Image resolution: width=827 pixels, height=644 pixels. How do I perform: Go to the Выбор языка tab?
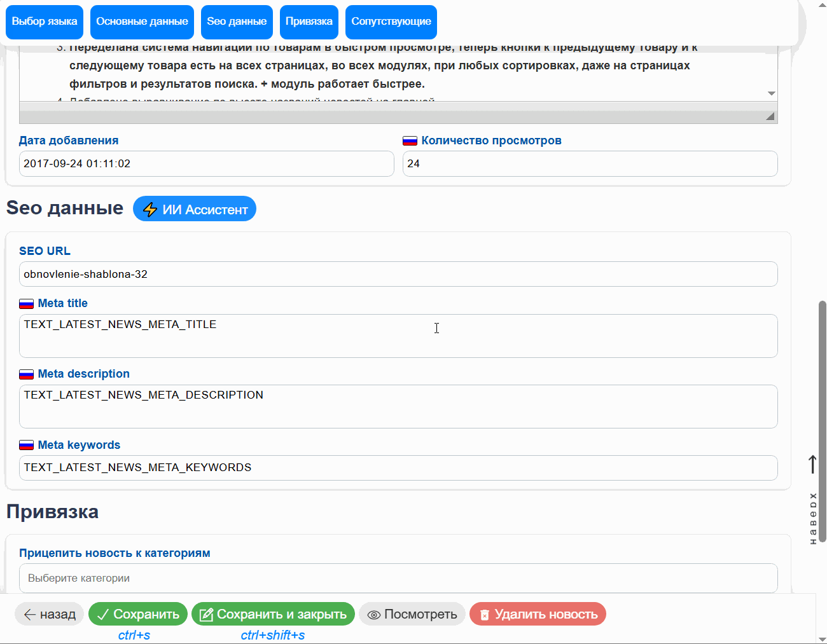pos(45,22)
